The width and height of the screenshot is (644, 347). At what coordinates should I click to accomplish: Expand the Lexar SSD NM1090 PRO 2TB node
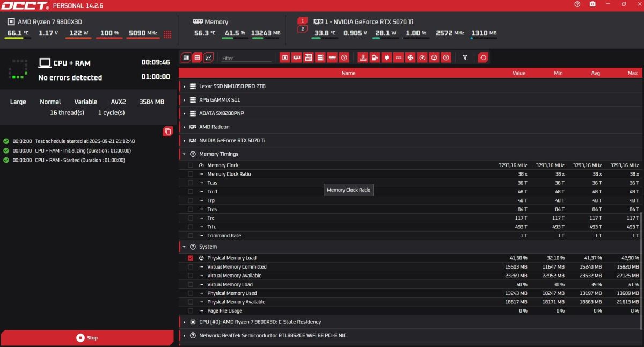click(184, 86)
